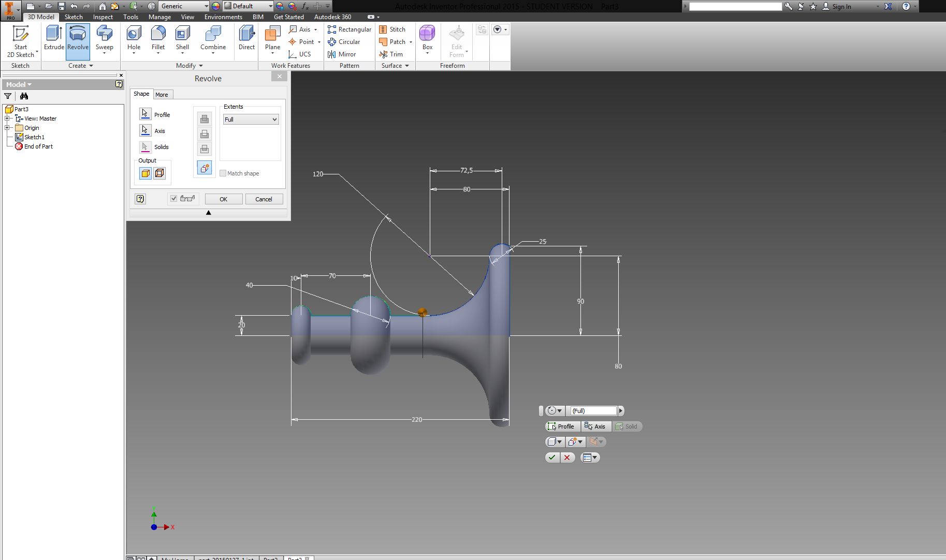Toggle Surface output in Revolve dialog

pos(159,173)
